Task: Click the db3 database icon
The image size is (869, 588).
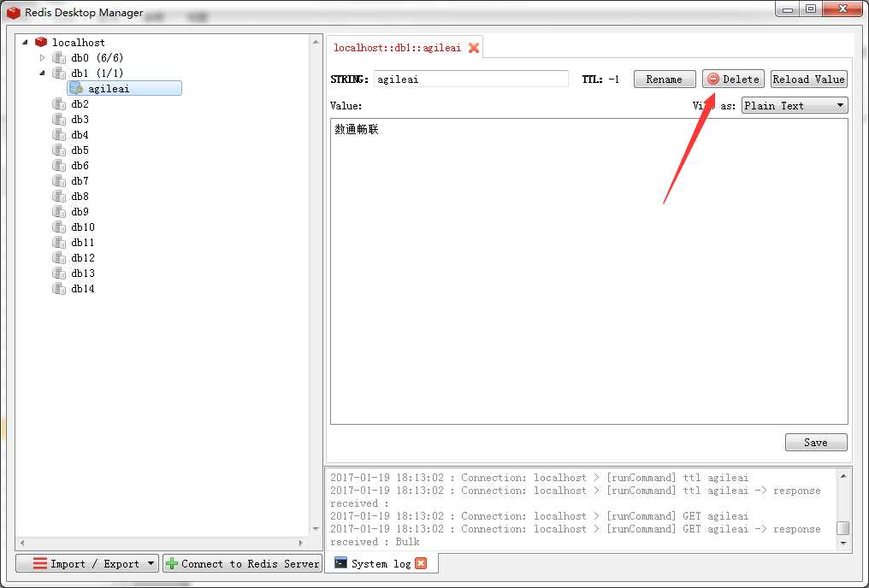Action: coord(59,120)
